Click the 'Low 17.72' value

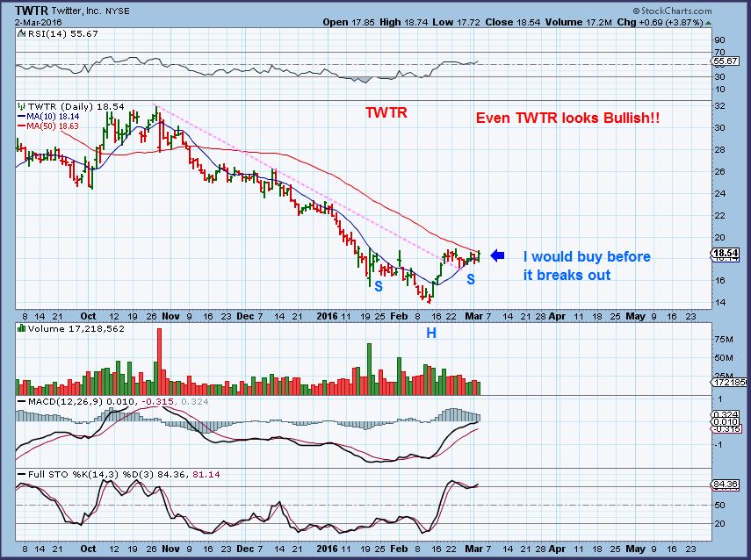coord(457,22)
